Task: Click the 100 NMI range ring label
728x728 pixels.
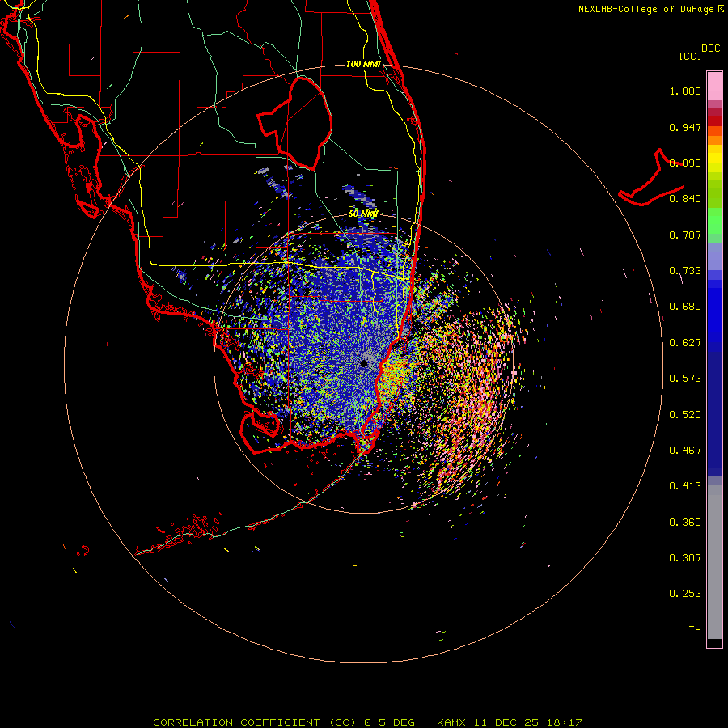Action: [363, 64]
